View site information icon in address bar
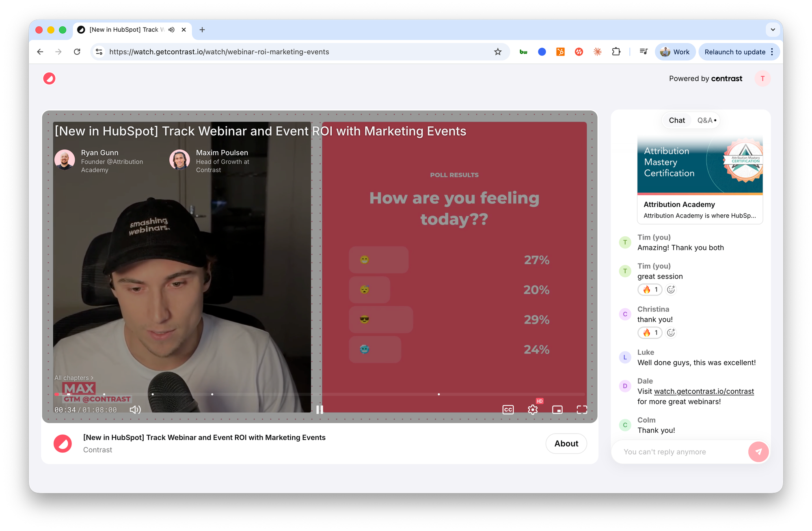The image size is (812, 531). coord(99,52)
